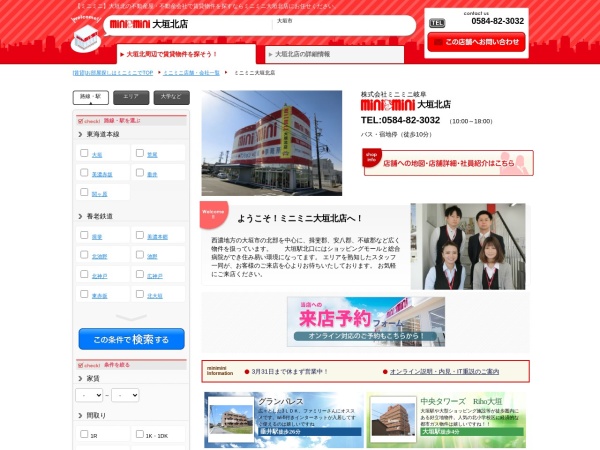
Task: Click the welcome shop house icon
Action: point(86,37)
